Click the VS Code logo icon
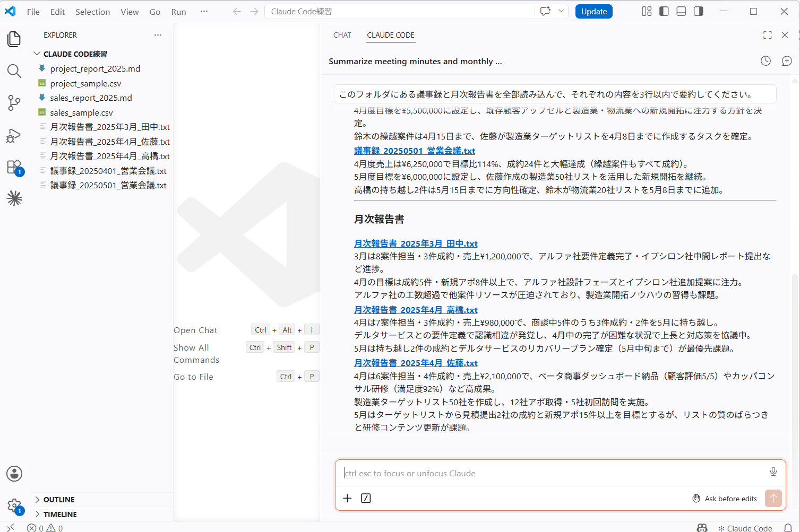 pos(10,11)
